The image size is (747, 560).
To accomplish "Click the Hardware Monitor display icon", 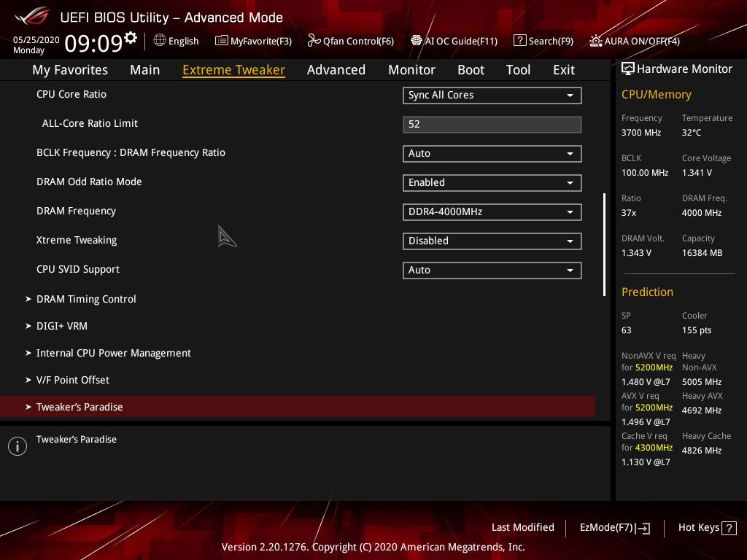I will click(628, 69).
